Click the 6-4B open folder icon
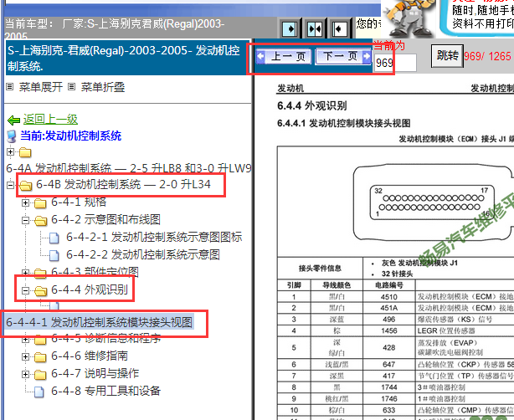Image resolution: width=514 pixels, height=420 pixels. pos(26,186)
